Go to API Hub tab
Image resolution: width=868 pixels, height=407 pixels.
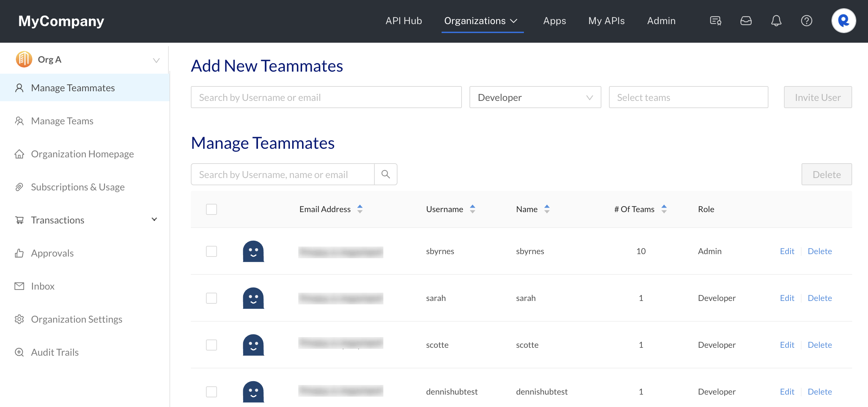[404, 21]
